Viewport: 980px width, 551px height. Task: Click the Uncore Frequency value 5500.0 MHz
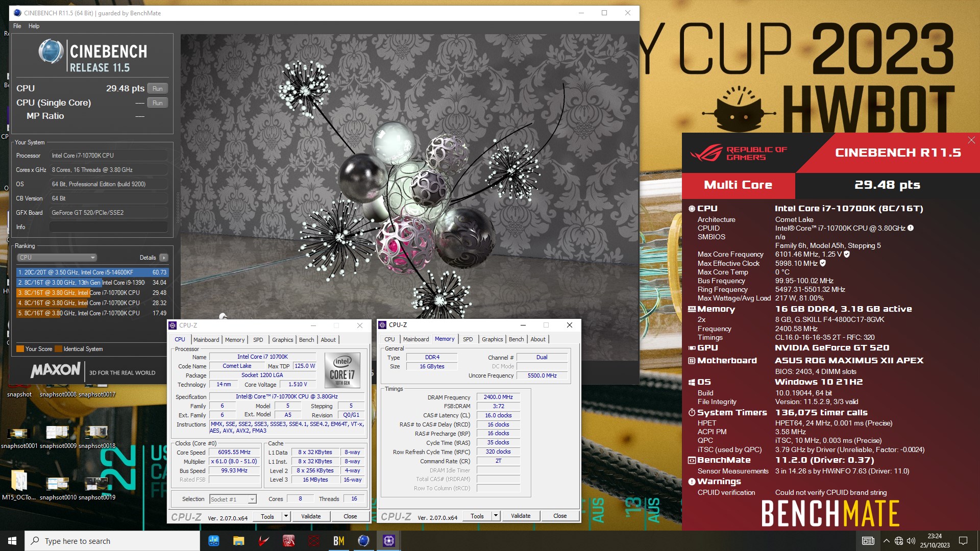(x=542, y=375)
